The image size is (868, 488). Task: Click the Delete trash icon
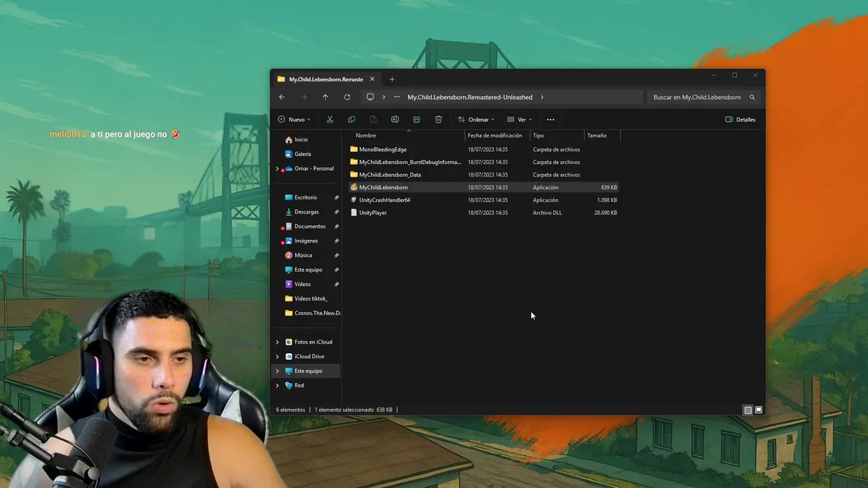[438, 119]
